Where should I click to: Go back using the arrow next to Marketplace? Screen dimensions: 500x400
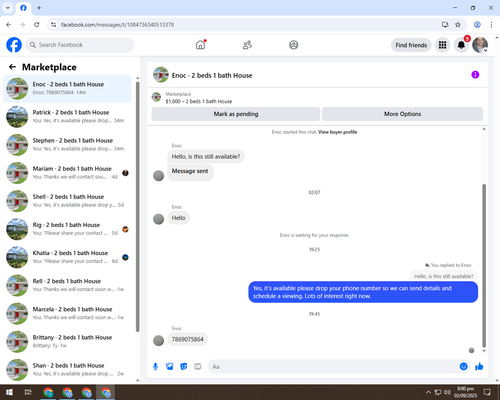(x=12, y=67)
